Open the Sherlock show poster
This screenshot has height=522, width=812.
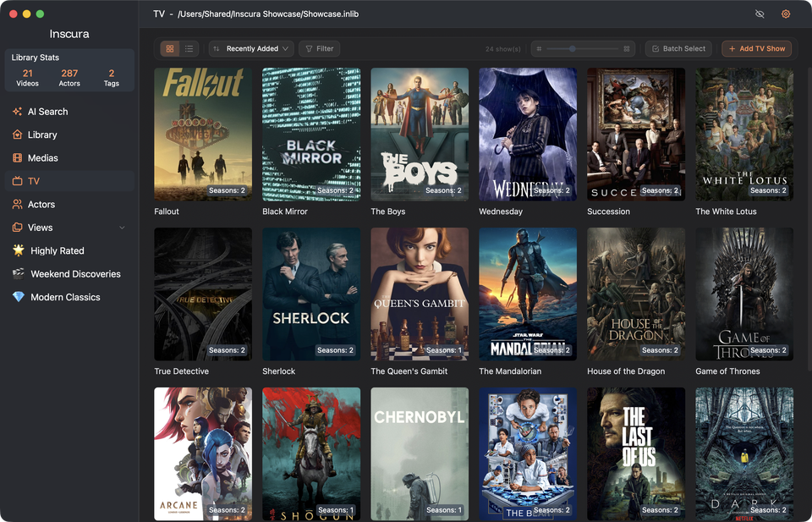click(311, 294)
